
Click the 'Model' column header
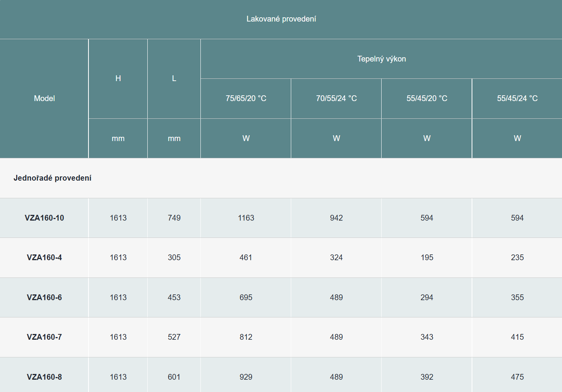tap(44, 98)
